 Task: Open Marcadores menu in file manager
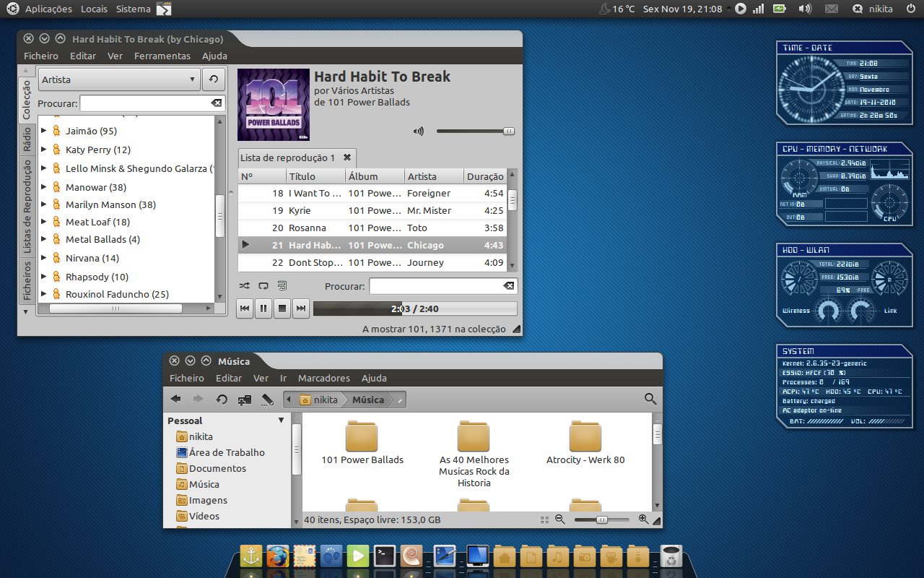324,378
